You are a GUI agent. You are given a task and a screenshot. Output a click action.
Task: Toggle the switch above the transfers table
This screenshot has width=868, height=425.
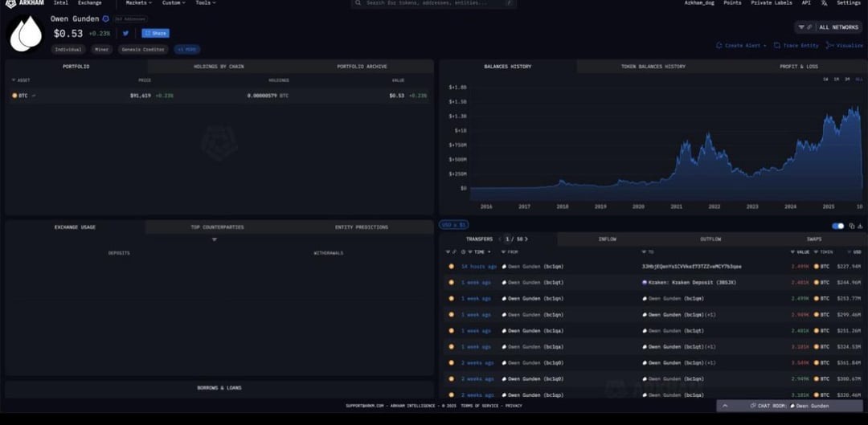(x=838, y=226)
